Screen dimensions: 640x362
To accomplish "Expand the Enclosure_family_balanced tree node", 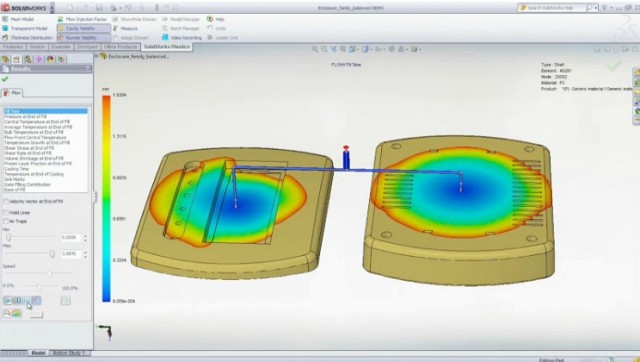I will point(97,56).
